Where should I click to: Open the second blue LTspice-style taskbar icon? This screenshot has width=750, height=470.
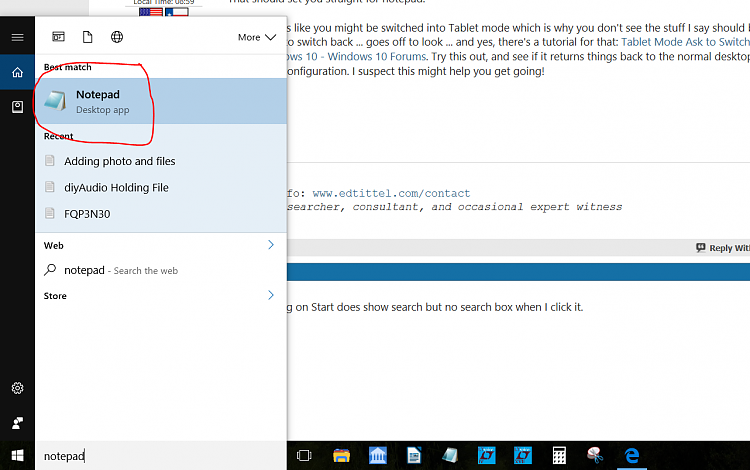tap(523, 456)
